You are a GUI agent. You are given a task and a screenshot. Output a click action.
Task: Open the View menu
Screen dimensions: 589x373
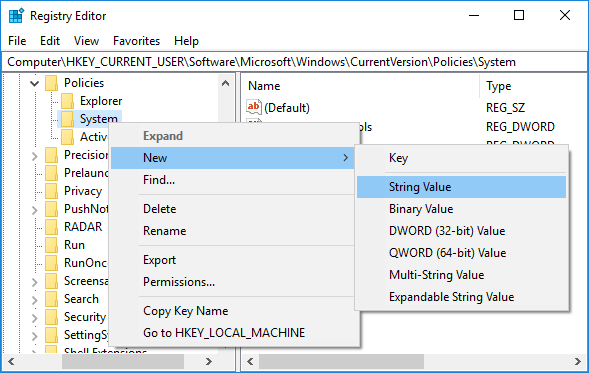pos(86,41)
